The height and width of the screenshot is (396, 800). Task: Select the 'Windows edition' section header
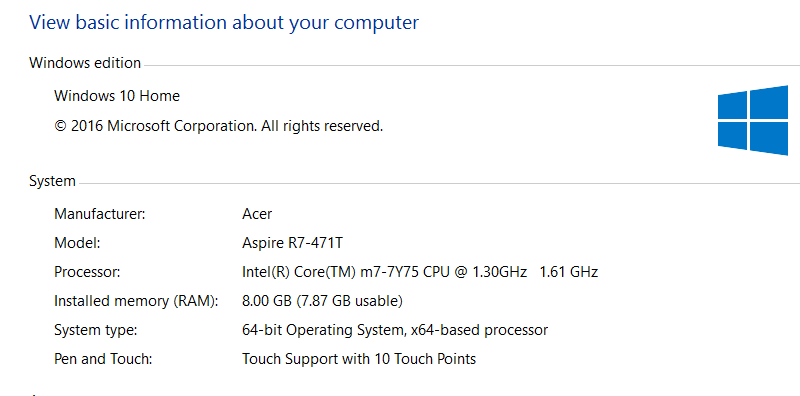coord(85,63)
